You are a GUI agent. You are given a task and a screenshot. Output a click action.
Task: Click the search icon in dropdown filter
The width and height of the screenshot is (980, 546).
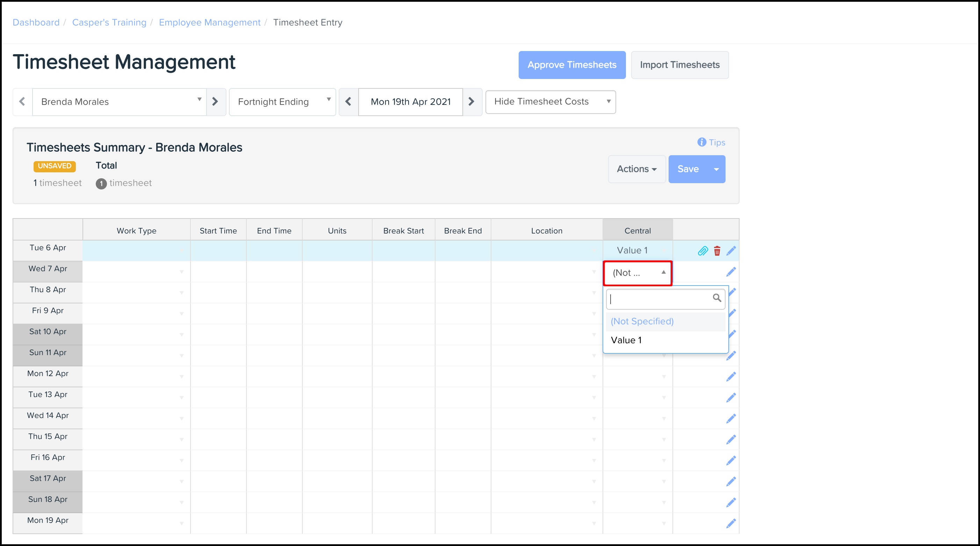point(717,298)
